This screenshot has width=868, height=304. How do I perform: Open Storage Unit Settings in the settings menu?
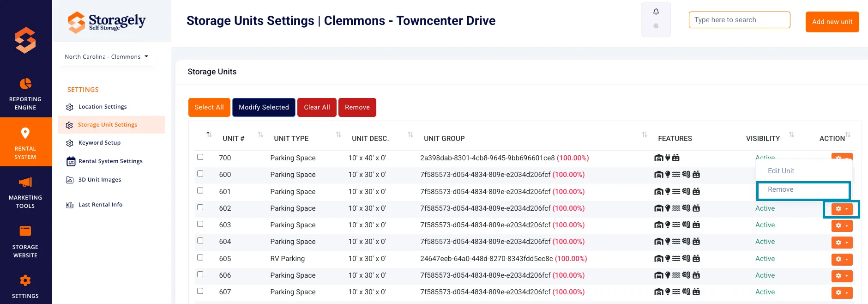point(112,125)
